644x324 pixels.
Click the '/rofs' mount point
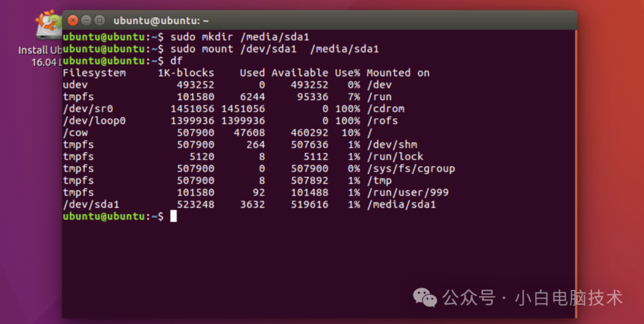(382, 121)
